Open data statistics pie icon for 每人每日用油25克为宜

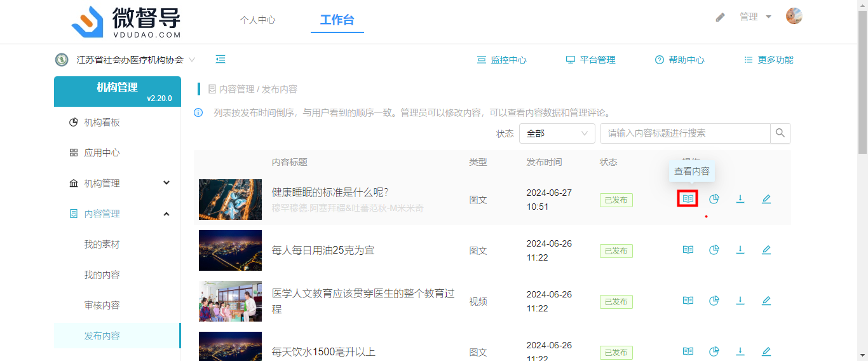coord(714,250)
